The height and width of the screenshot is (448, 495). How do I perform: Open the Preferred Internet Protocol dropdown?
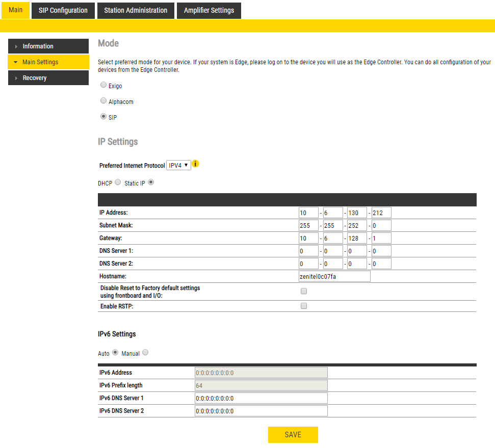178,165
